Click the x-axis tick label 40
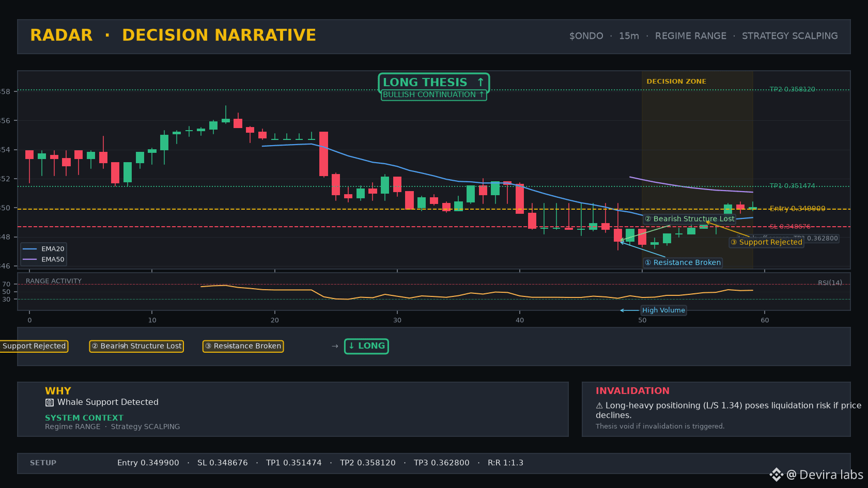868x488 pixels. (520, 320)
